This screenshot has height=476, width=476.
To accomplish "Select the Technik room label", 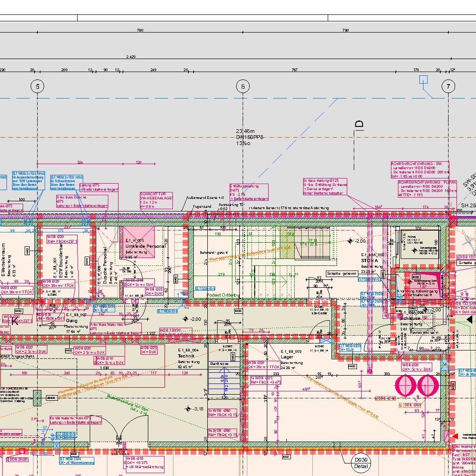I will click(186, 356).
